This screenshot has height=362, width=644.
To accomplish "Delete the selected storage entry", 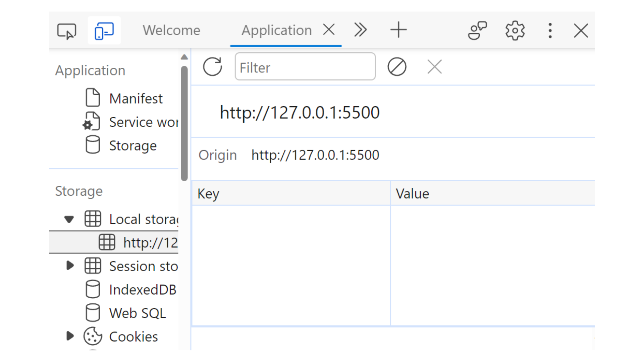I will [x=435, y=67].
